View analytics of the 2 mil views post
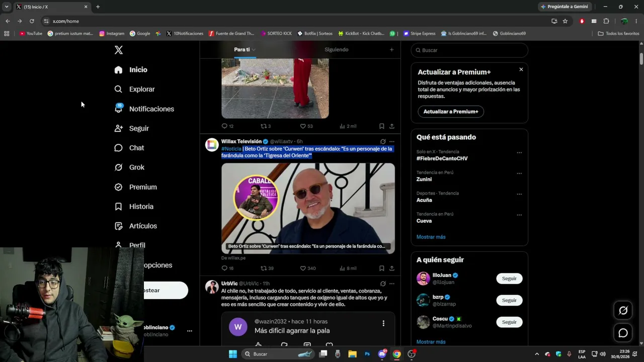The image size is (644, 362). [348, 126]
